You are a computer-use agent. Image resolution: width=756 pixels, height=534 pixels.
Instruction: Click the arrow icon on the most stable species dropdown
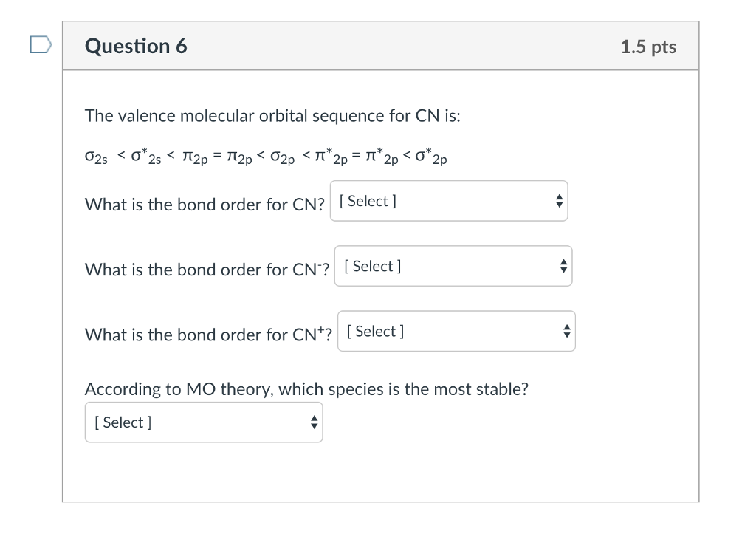314,422
